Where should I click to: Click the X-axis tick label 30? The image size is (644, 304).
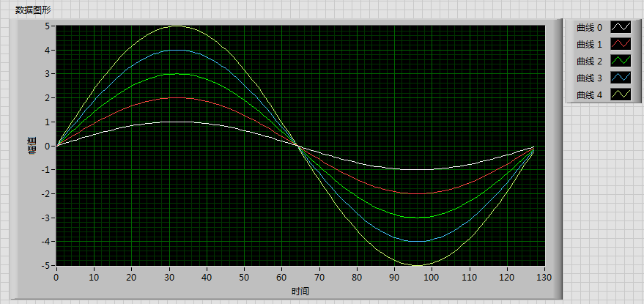point(169,276)
